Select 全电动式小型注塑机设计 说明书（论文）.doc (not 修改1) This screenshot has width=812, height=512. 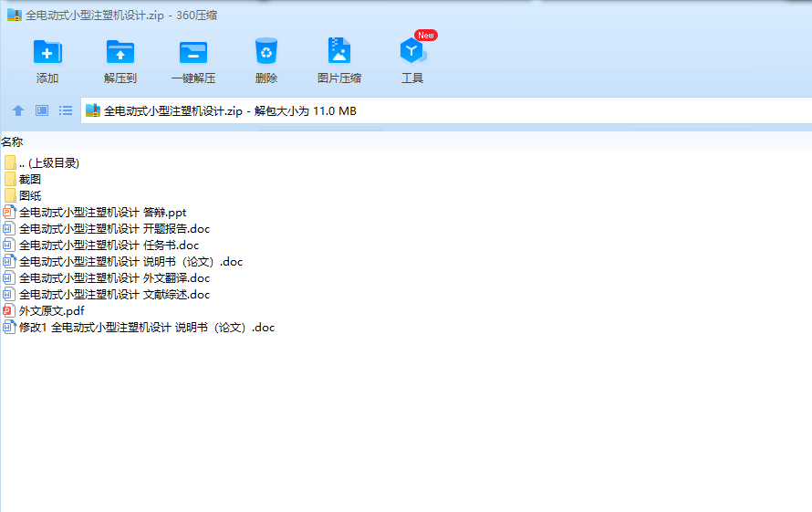131,262
